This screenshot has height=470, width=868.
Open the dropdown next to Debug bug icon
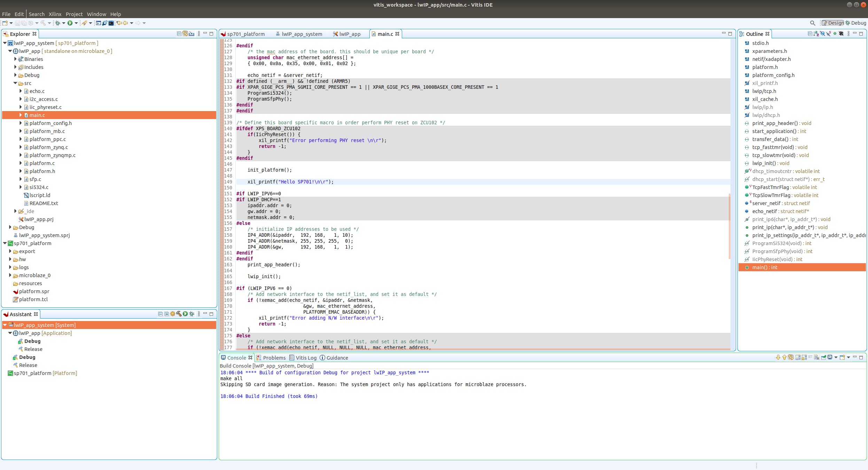[64, 23]
